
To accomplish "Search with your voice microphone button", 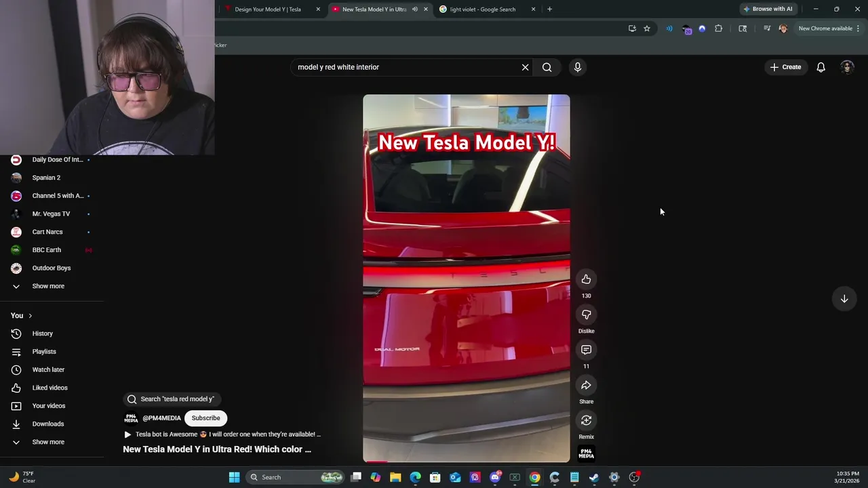I will (578, 67).
